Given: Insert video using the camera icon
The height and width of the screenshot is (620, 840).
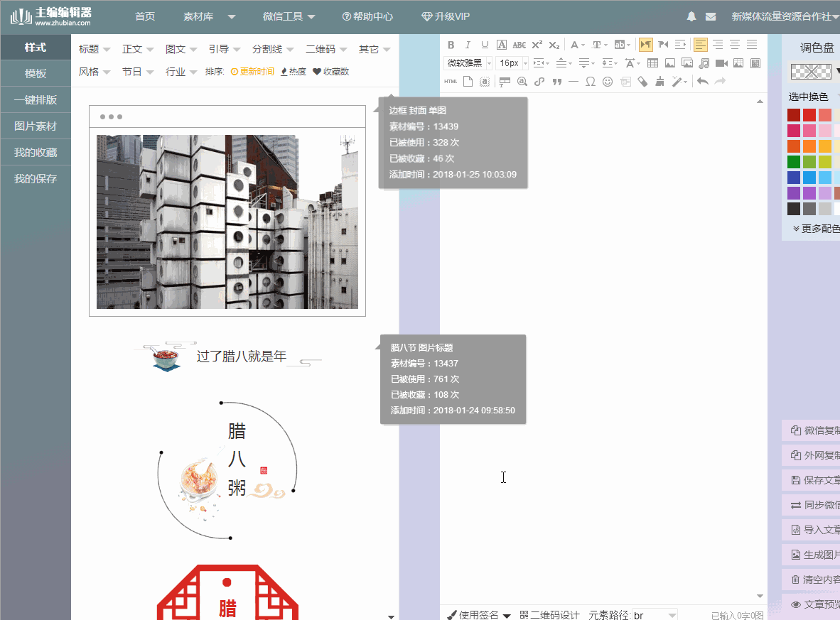Looking at the screenshot, I should pos(721,63).
